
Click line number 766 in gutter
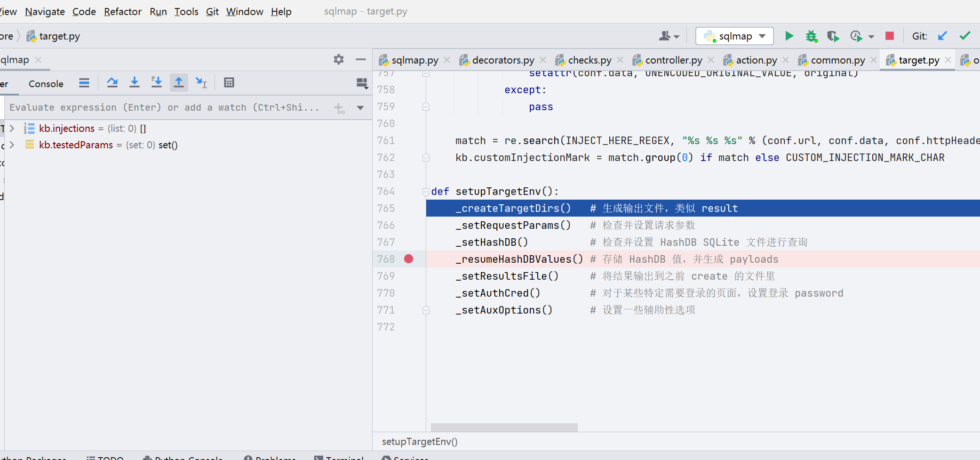[x=386, y=226]
